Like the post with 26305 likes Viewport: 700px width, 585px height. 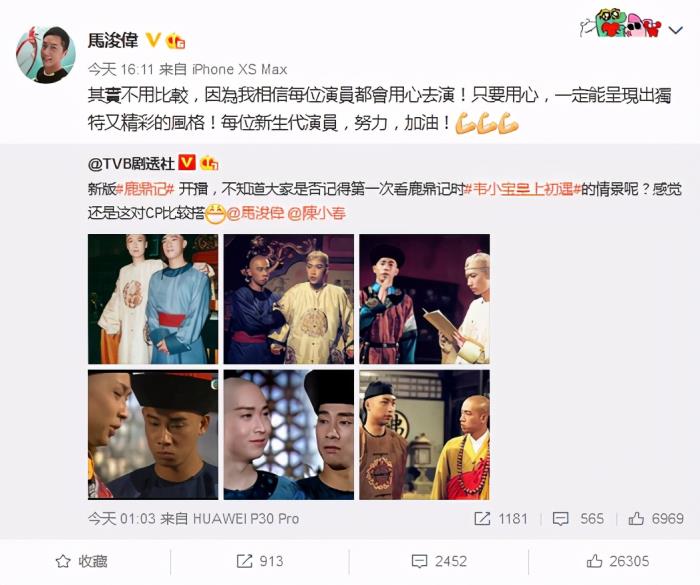pos(617,561)
